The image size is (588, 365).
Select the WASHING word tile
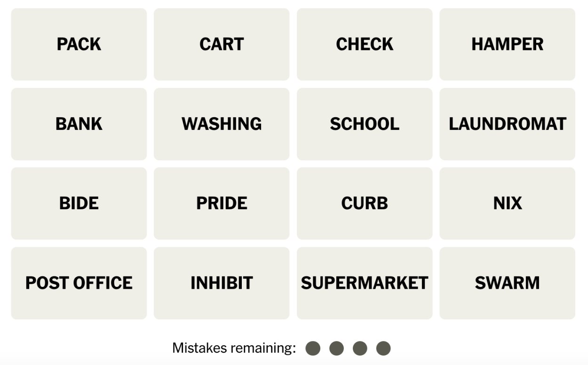tap(222, 124)
